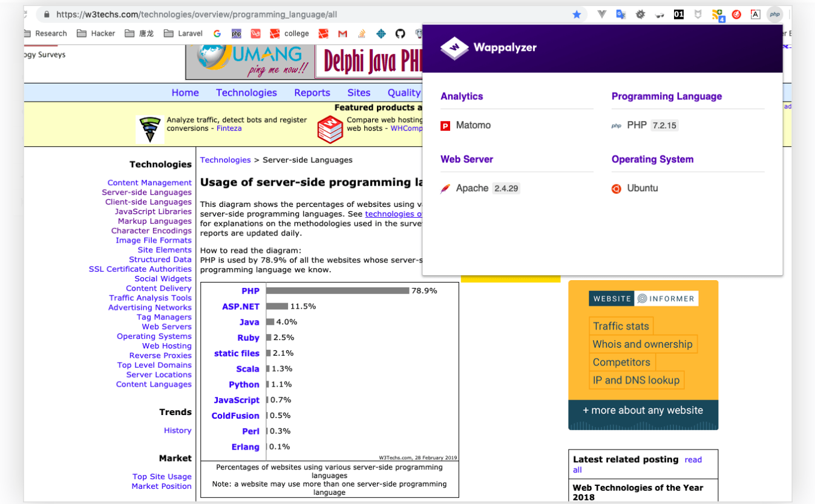815x504 pixels.
Task: Click the Programming Language category in Wappalyzer
Action: 667,96
